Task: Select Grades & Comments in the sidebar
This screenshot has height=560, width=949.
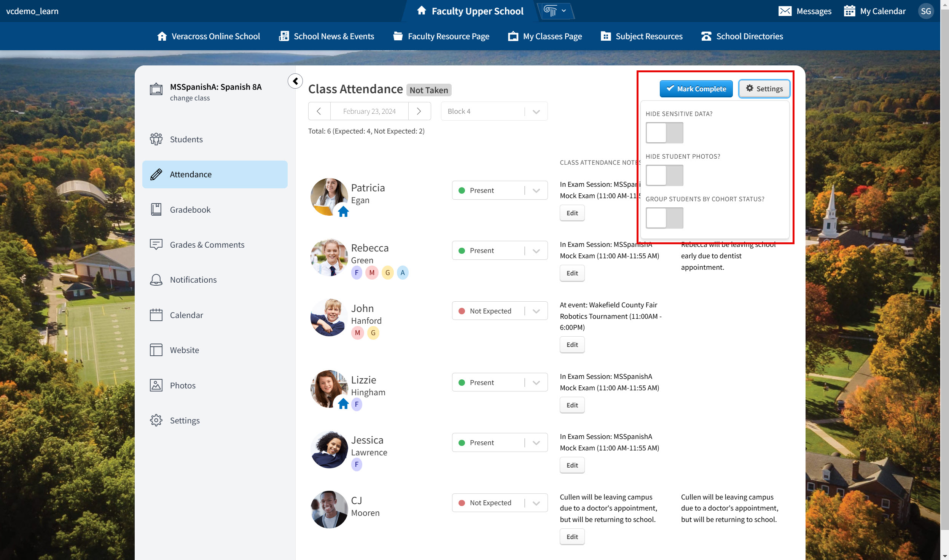Action: tap(207, 245)
